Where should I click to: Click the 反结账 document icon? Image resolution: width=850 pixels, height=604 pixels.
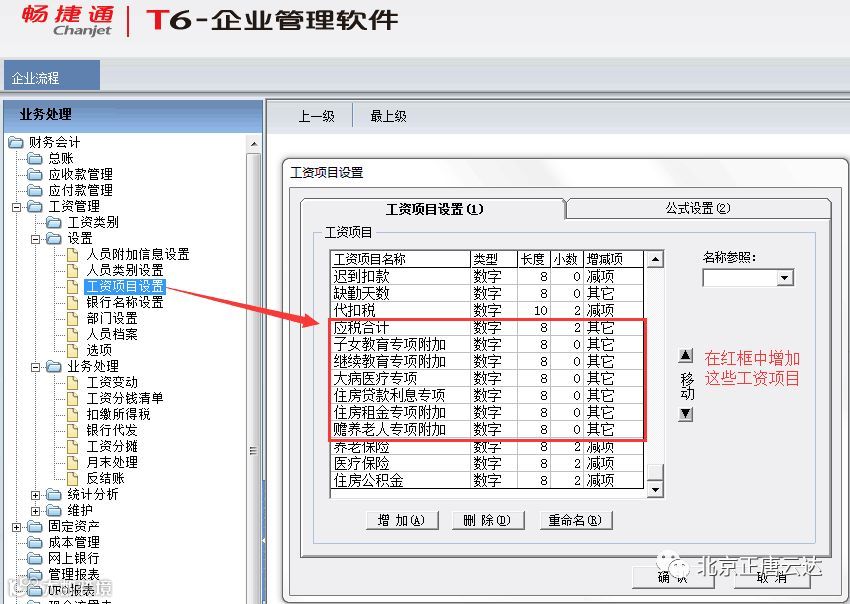73,478
